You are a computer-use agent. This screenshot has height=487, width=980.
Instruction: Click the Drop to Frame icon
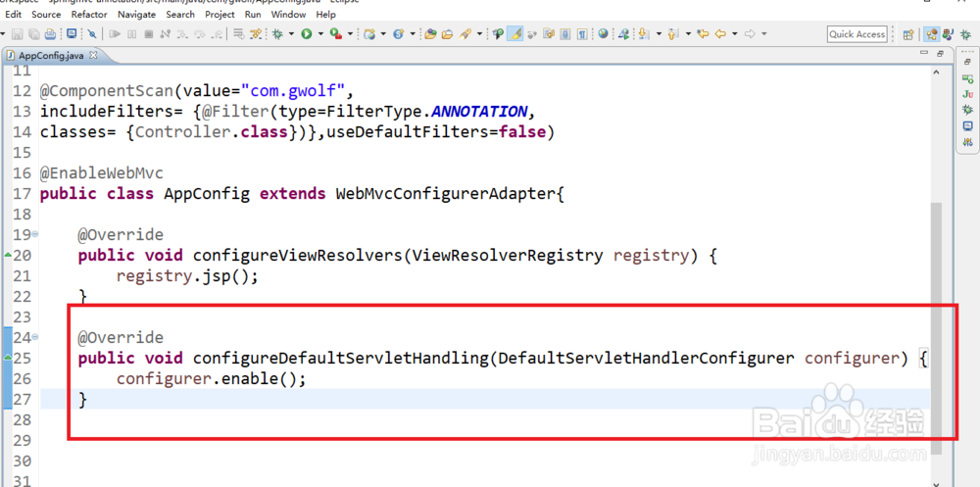pos(239,34)
